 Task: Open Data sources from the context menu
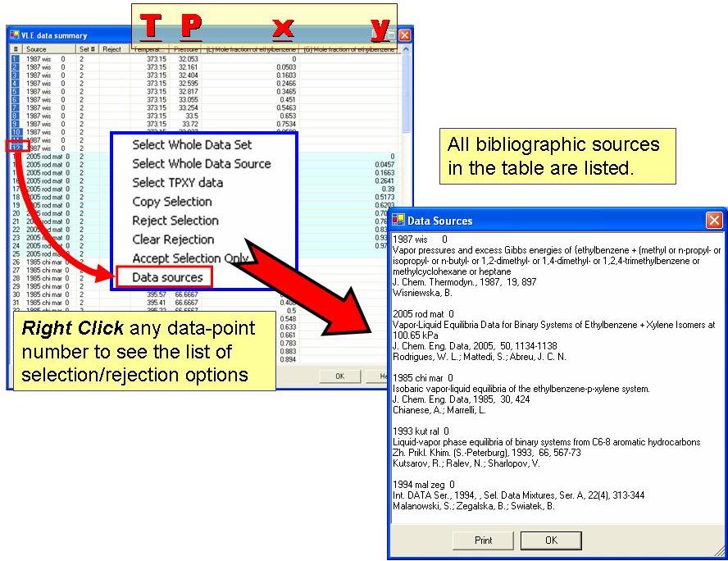167,278
